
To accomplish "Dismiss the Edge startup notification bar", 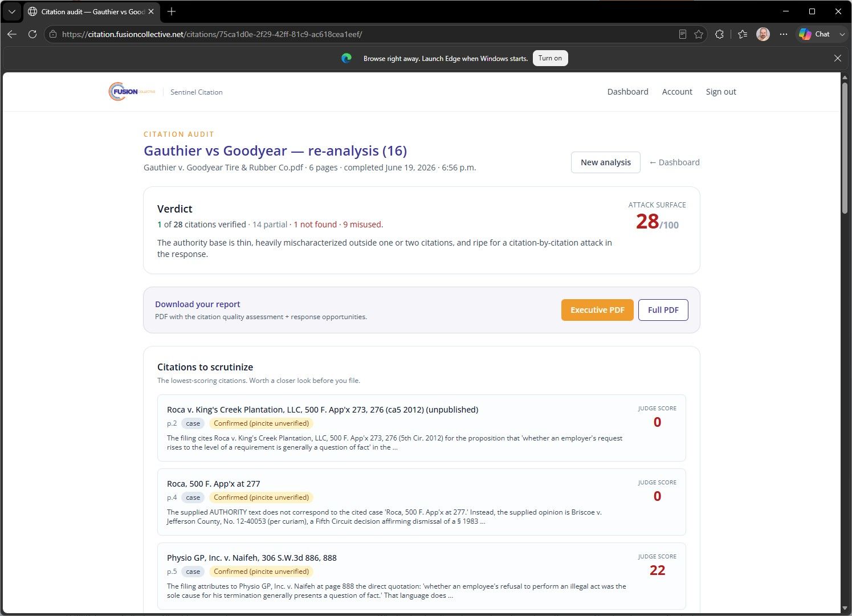I will (x=838, y=58).
